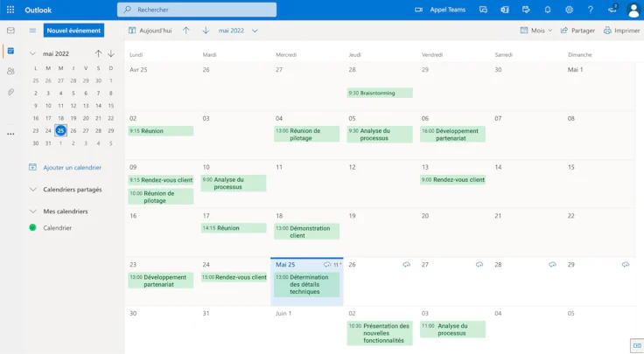
Task: Click the Rechercher search field
Action: tap(197, 10)
